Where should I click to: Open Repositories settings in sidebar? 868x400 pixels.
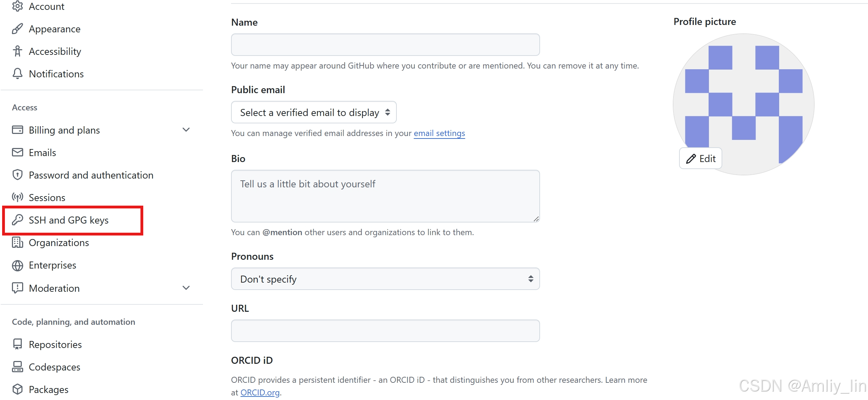click(55, 344)
